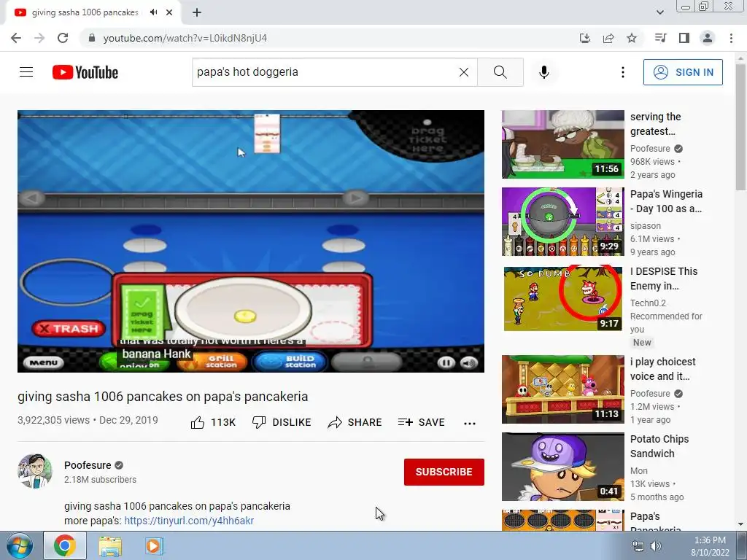Clear the search box text
This screenshot has width=747, height=560.
coord(463,72)
